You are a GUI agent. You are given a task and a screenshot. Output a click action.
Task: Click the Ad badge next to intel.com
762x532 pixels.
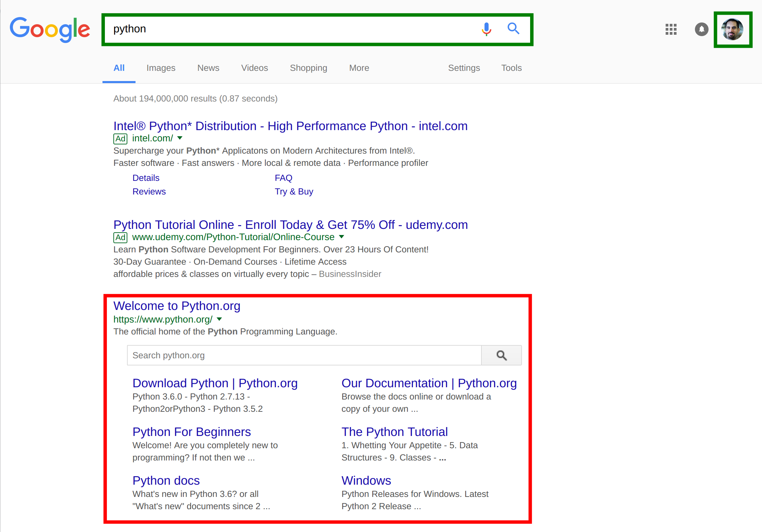[120, 139]
